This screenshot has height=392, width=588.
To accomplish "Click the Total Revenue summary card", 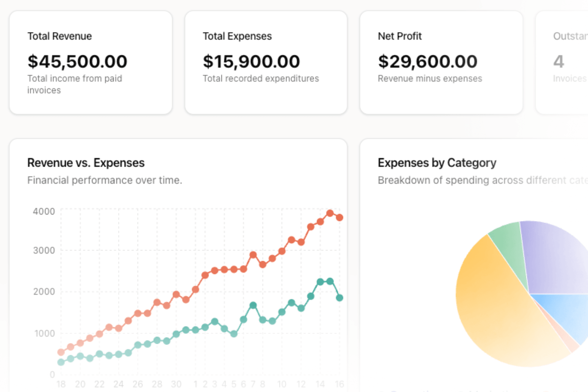I will [91, 63].
